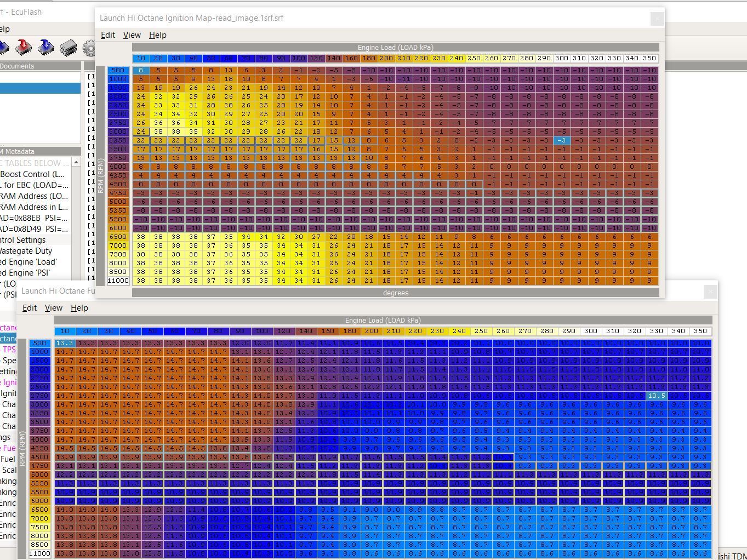747x560 pixels.
Task: Click the blue arrow chip icon beside the stacked chips
Action: [x=46, y=48]
